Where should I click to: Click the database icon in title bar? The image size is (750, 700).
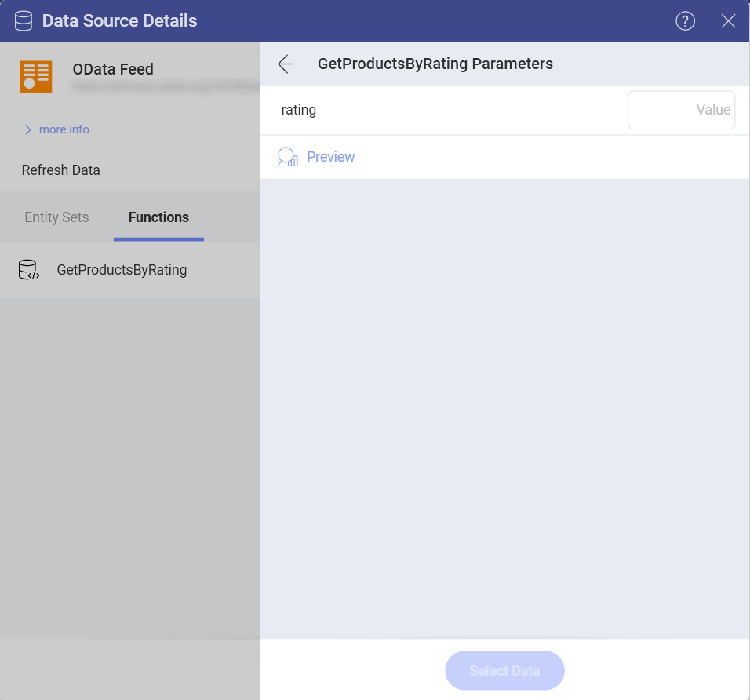tap(24, 21)
